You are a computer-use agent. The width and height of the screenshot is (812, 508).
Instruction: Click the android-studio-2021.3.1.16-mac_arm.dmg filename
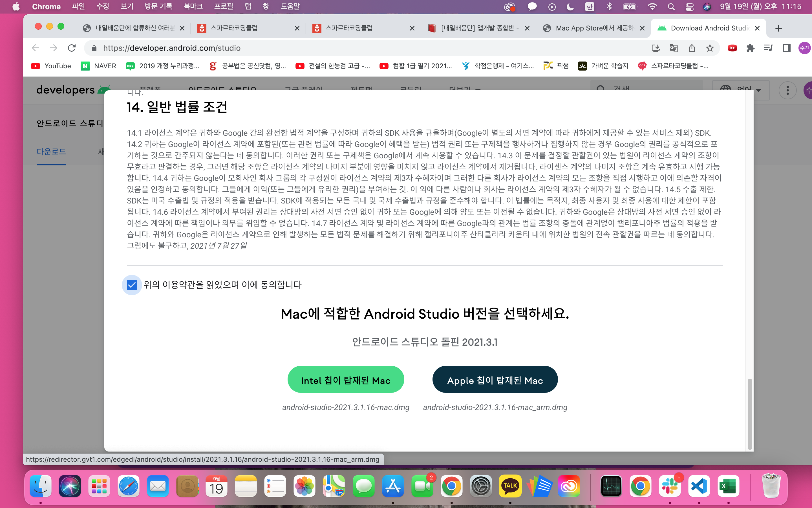[x=495, y=407]
